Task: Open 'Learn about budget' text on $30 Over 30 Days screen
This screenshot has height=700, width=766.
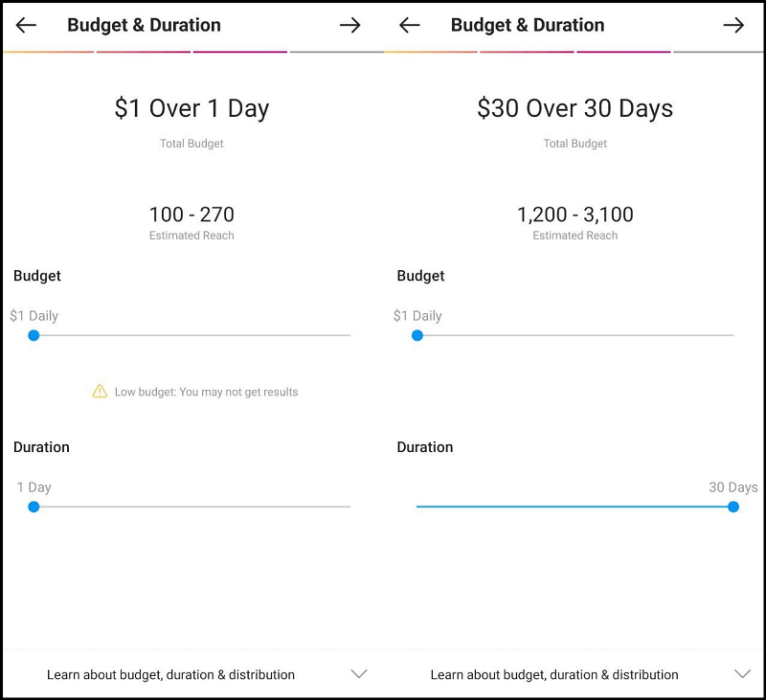Action: [x=554, y=674]
